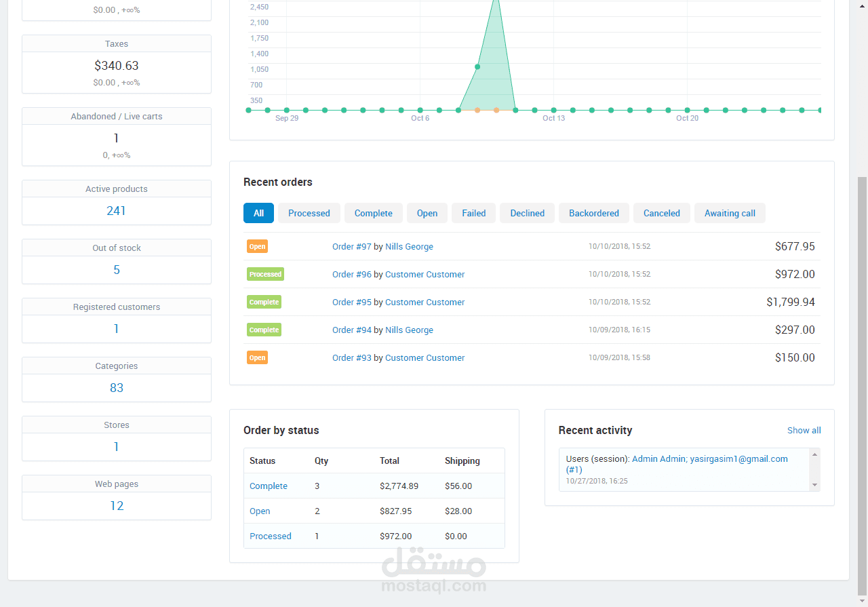Click the up arrow in the Recent activity scrollbar

pyautogui.click(x=815, y=453)
